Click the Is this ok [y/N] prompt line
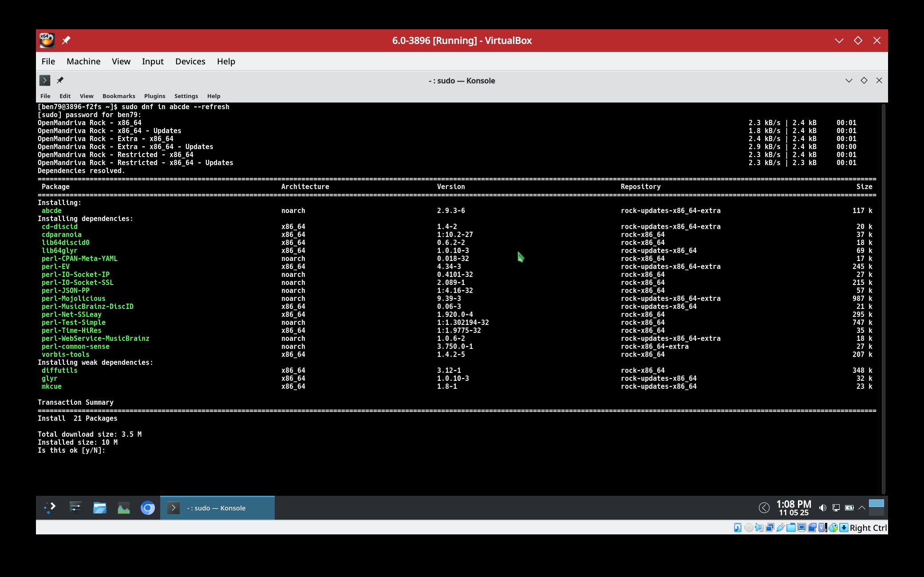The height and width of the screenshot is (577, 924). click(x=71, y=451)
